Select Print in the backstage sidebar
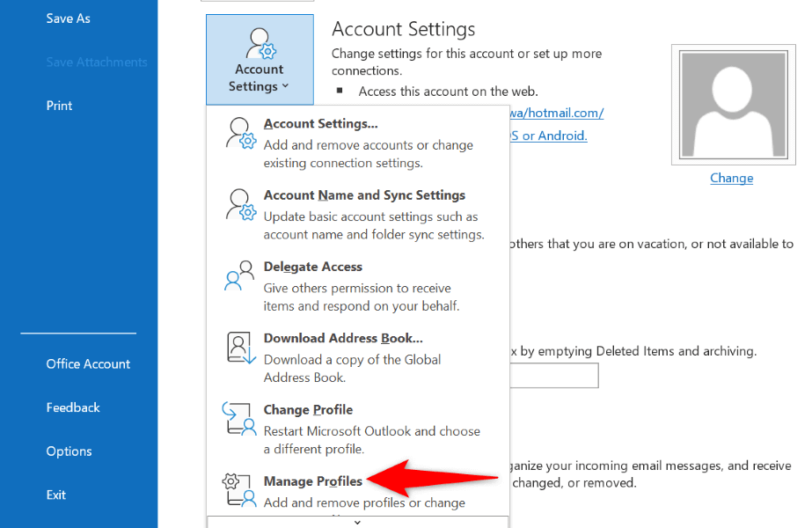The width and height of the screenshot is (812, 528). pos(59,106)
